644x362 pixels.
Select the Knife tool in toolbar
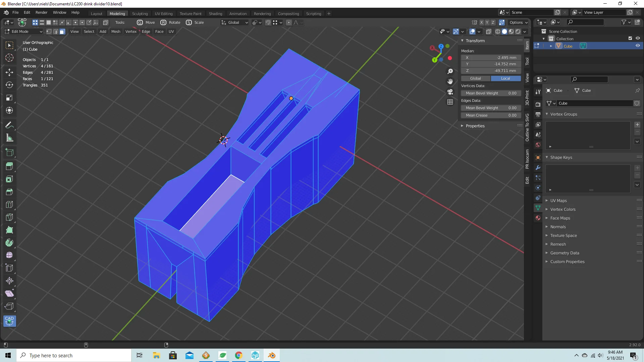[x=9, y=217]
